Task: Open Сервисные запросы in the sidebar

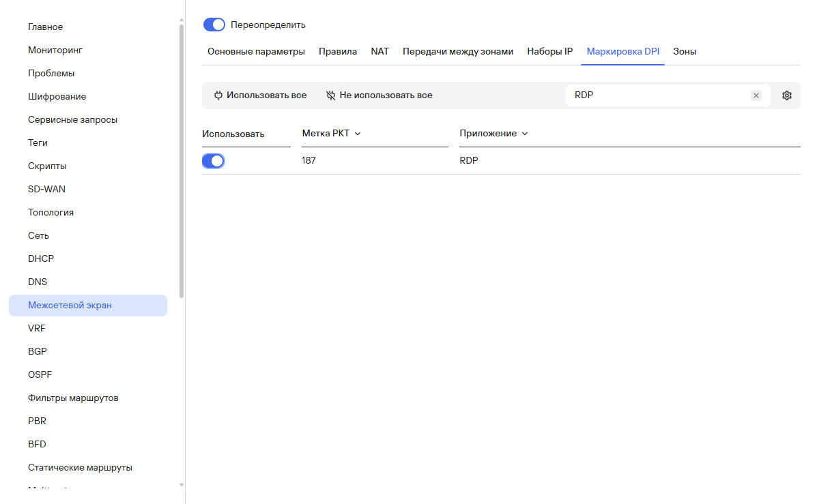Action: coord(72,120)
